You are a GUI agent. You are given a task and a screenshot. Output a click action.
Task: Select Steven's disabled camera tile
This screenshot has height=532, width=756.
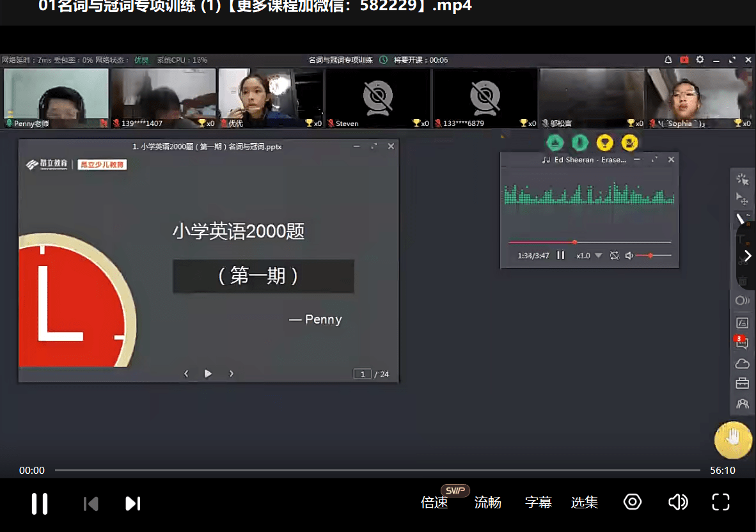[x=378, y=98]
